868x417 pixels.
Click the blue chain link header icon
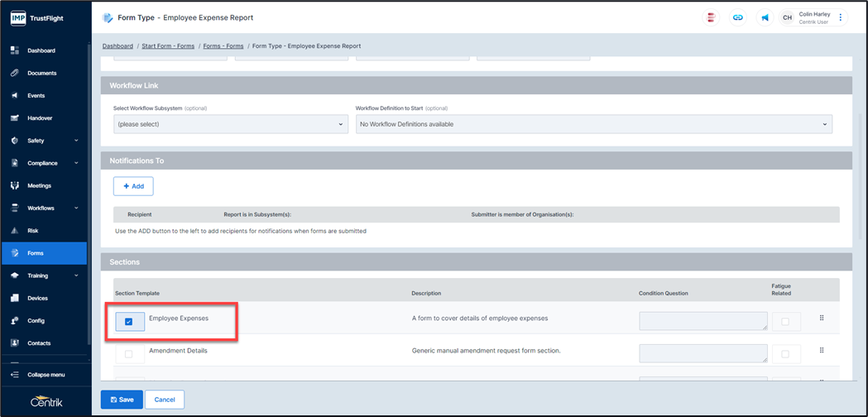(737, 17)
